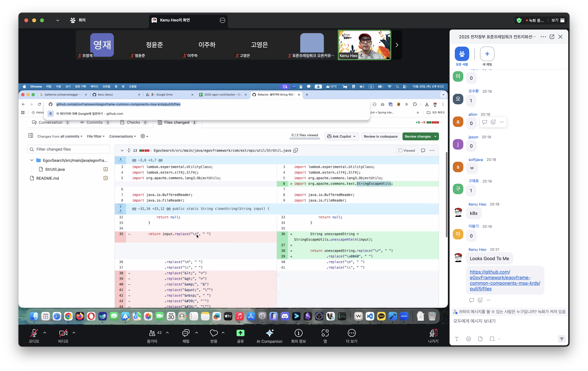Screen dimensions: 588x371
Task: Reply to allon's message with reply icon
Action: click(x=485, y=122)
